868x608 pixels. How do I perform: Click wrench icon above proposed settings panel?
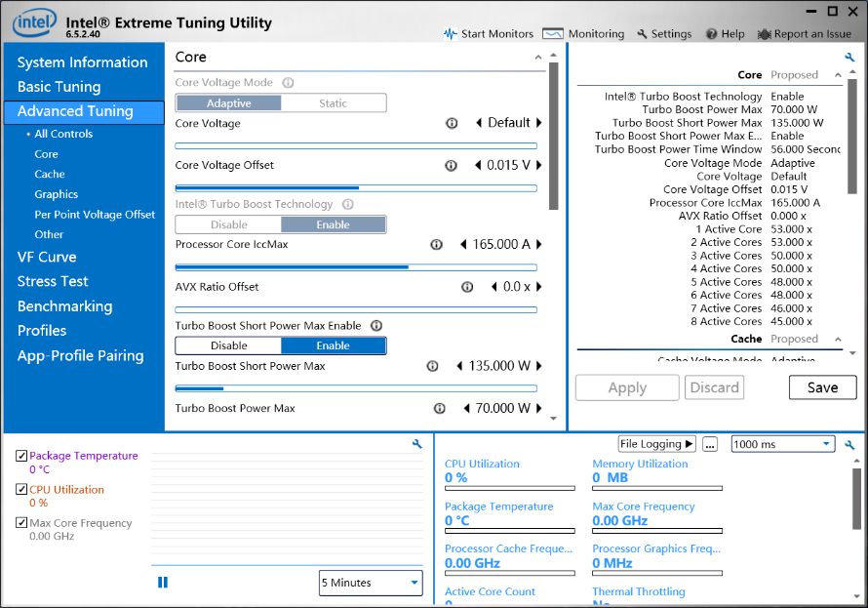click(849, 58)
